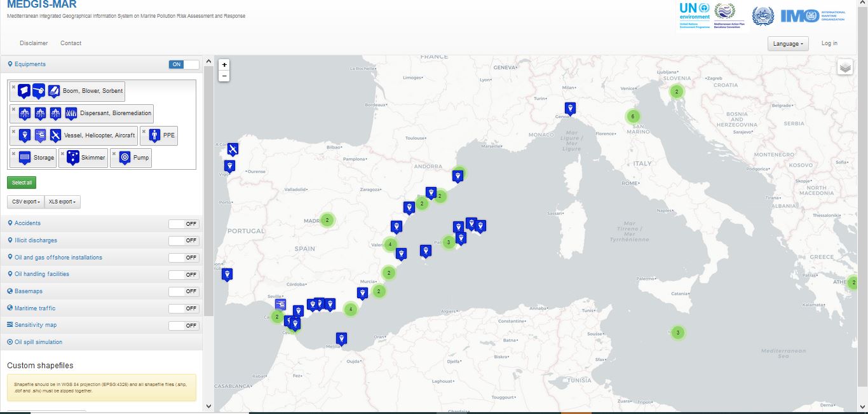Zoom in with the map plus button
Image resolution: width=868 pixels, height=414 pixels.
coord(224,65)
